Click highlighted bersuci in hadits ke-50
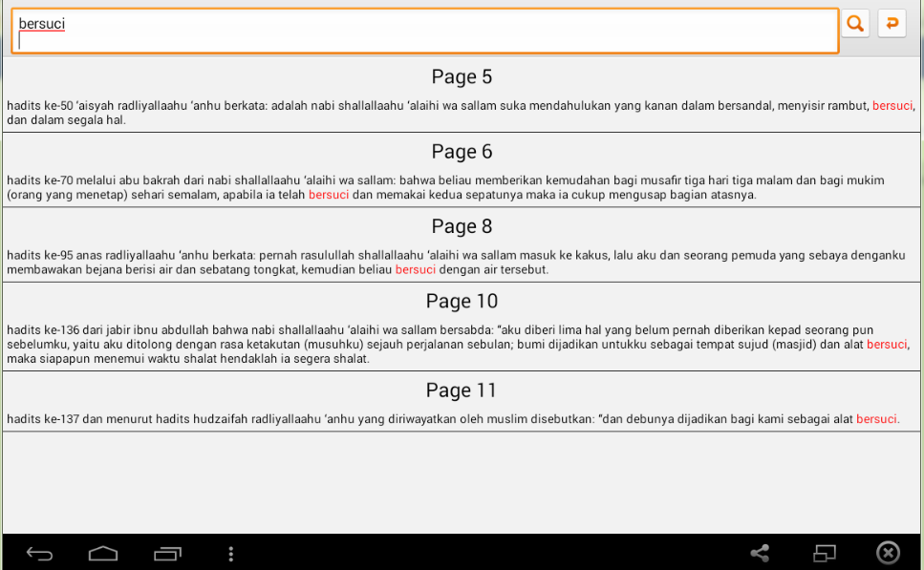The height and width of the screenshot is (570, 924). tap(892, 105)
